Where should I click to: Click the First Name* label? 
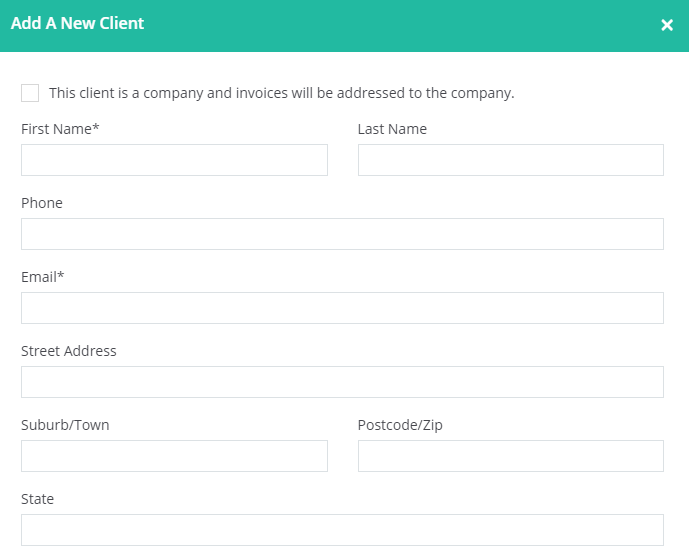pyautogui.click(x=60, y=129)
